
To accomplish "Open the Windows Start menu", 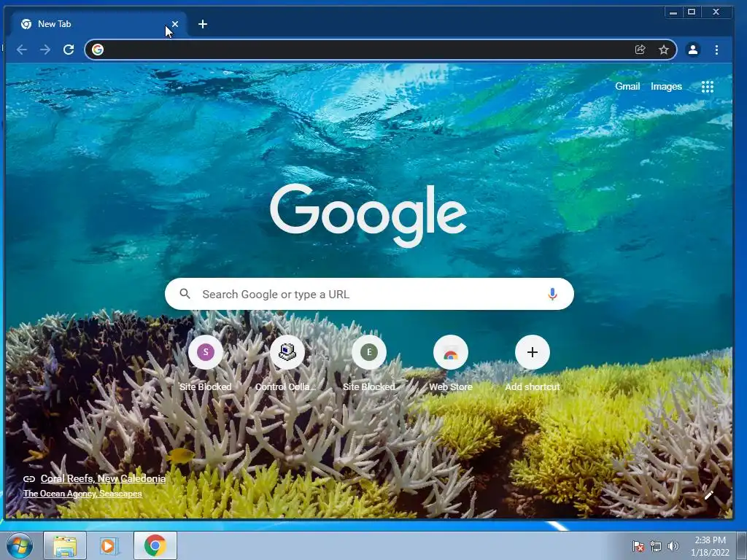I will pos(20,545).
